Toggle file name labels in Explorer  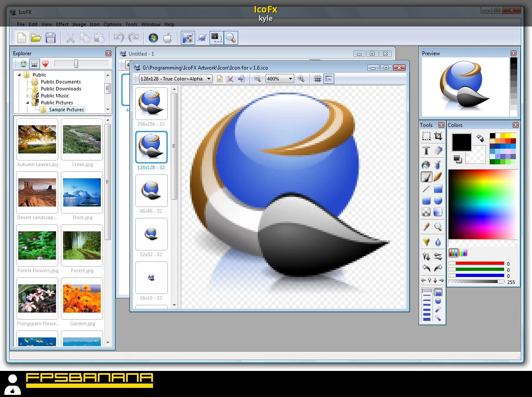click(x=34, y=64)
